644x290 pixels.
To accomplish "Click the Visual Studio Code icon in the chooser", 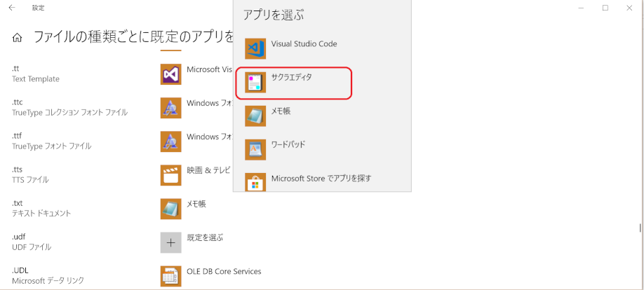I will tap(255, 49).
